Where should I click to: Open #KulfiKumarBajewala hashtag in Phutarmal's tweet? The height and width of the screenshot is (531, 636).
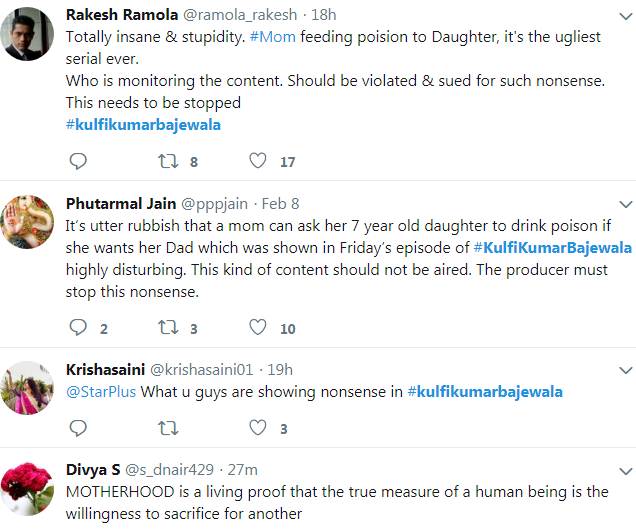click(x=552, y=247)
